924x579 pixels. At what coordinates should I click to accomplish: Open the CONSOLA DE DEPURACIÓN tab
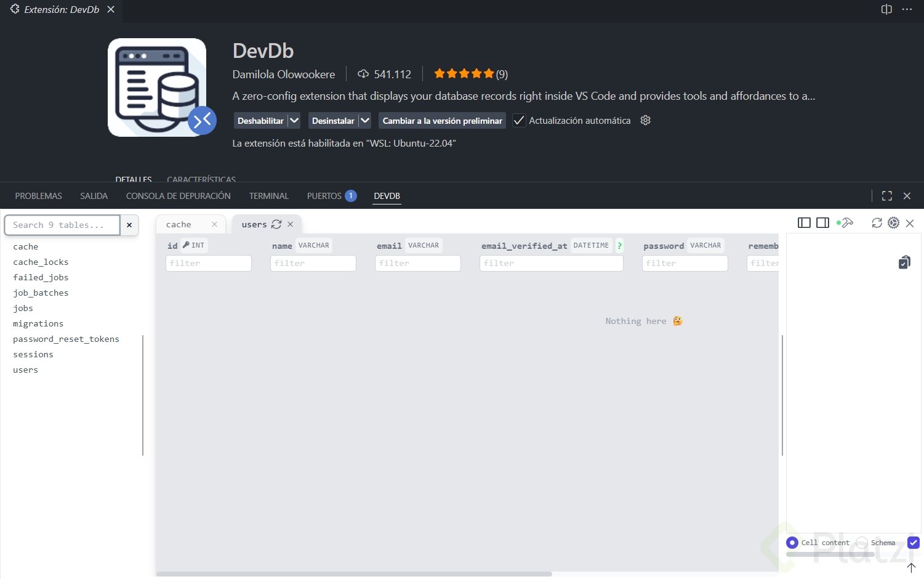(x=179, y=196)
